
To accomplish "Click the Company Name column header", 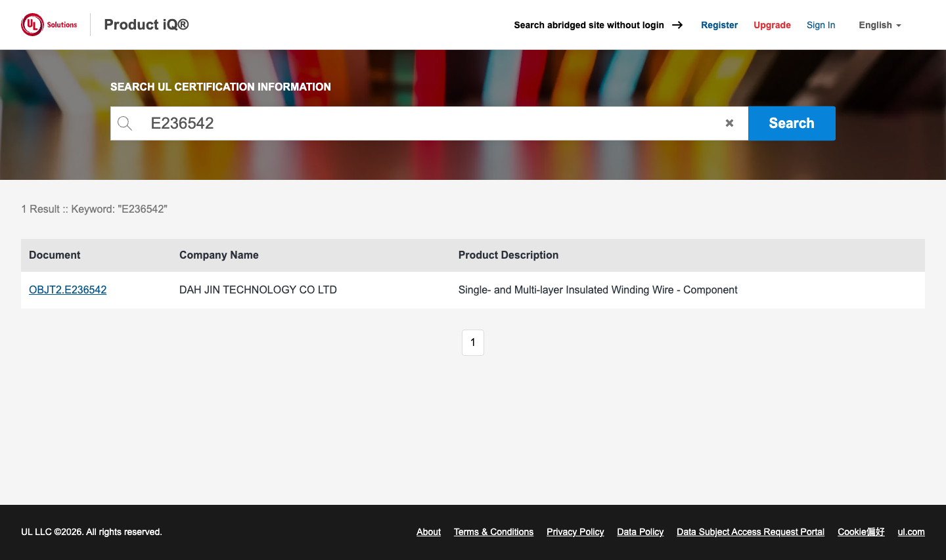I will [x=219, y=255].
